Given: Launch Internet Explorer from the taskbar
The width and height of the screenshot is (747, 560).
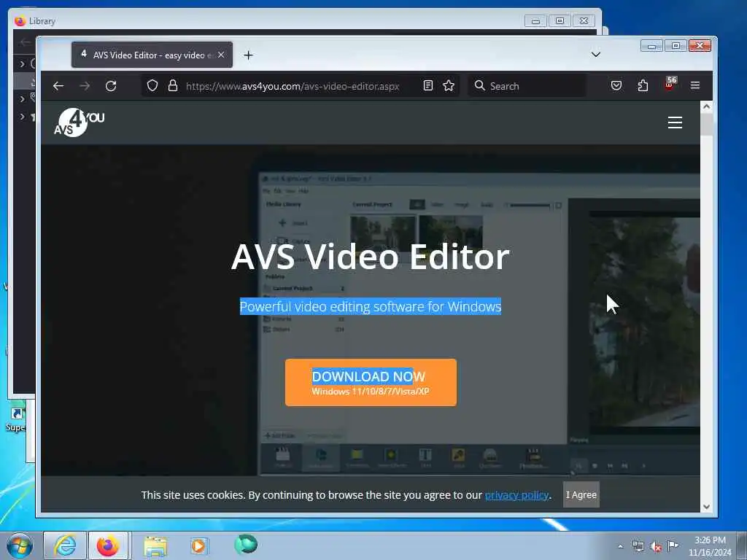Looking at the screenshot, I should pyautogui.click(x=65, y=545).
